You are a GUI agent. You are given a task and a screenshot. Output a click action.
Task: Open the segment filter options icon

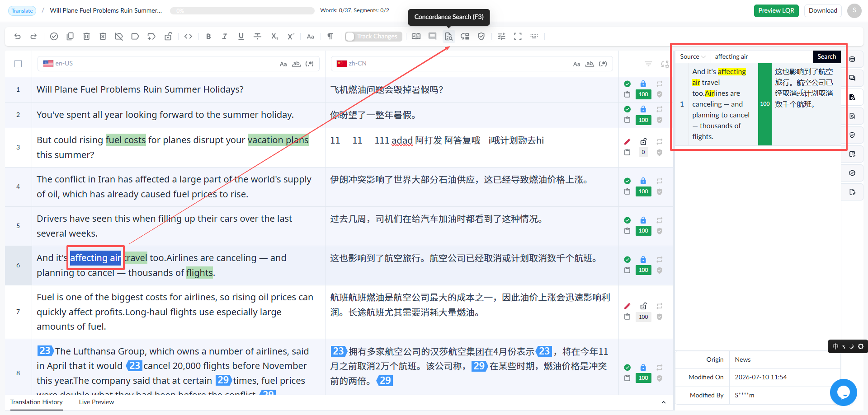tap(648, 64)
